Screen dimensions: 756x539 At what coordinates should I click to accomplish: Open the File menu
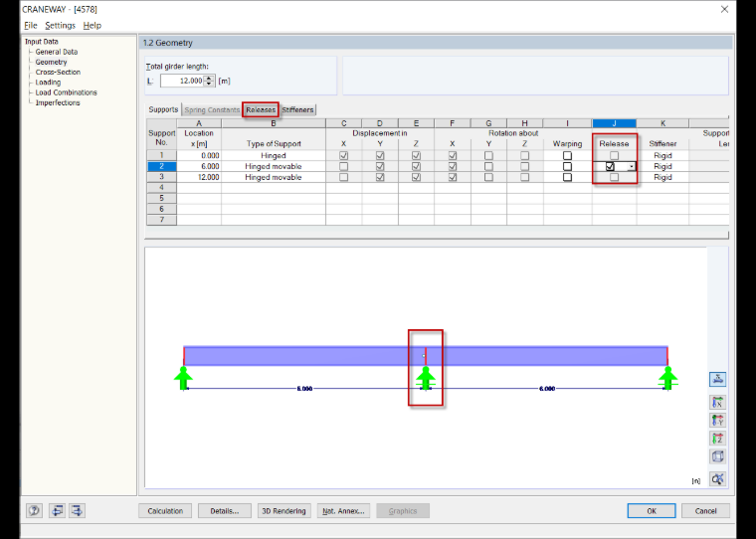pos(31,26)
